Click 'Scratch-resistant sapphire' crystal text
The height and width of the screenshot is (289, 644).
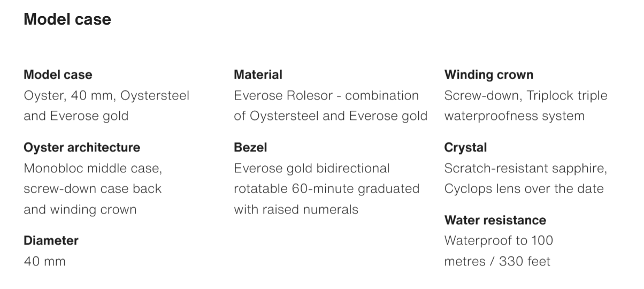(525, 169)
